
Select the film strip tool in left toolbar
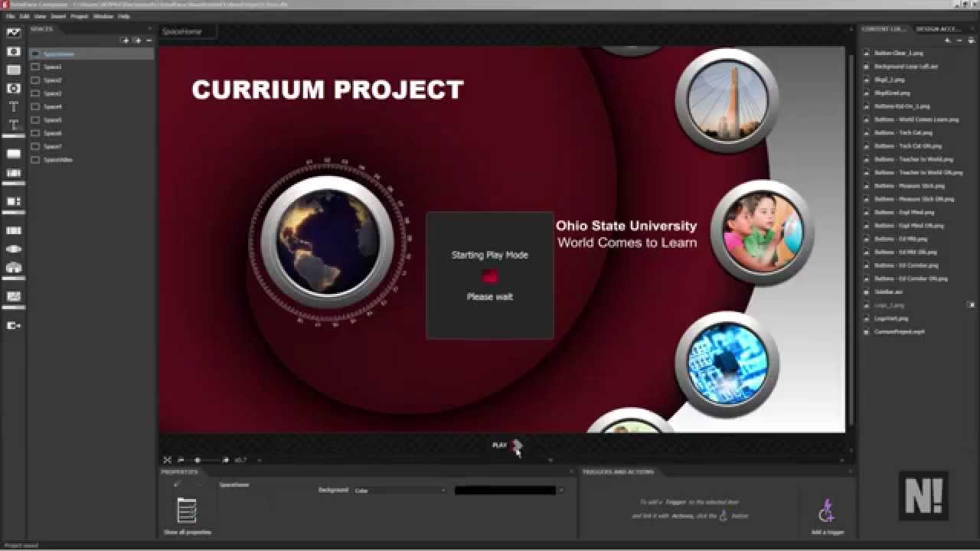pos(13,230)
